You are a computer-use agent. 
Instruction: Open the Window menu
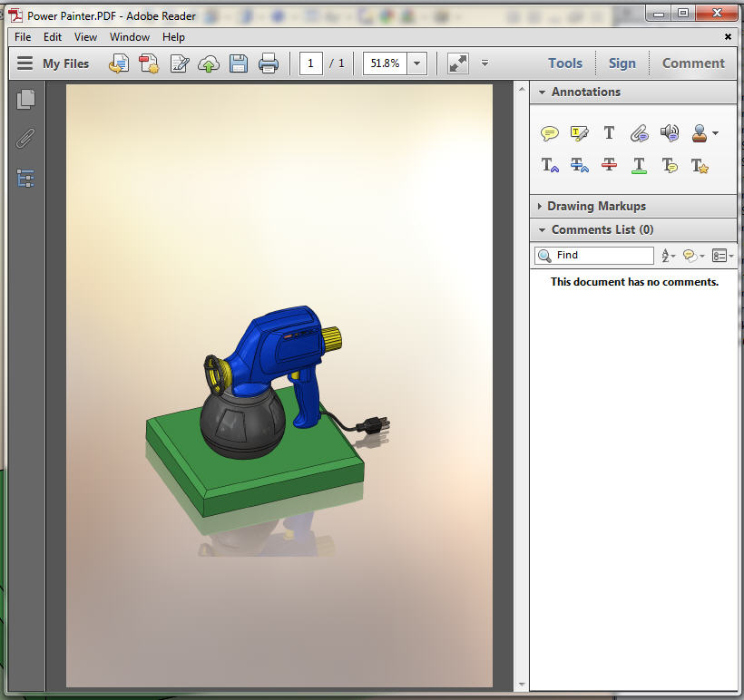130,37
